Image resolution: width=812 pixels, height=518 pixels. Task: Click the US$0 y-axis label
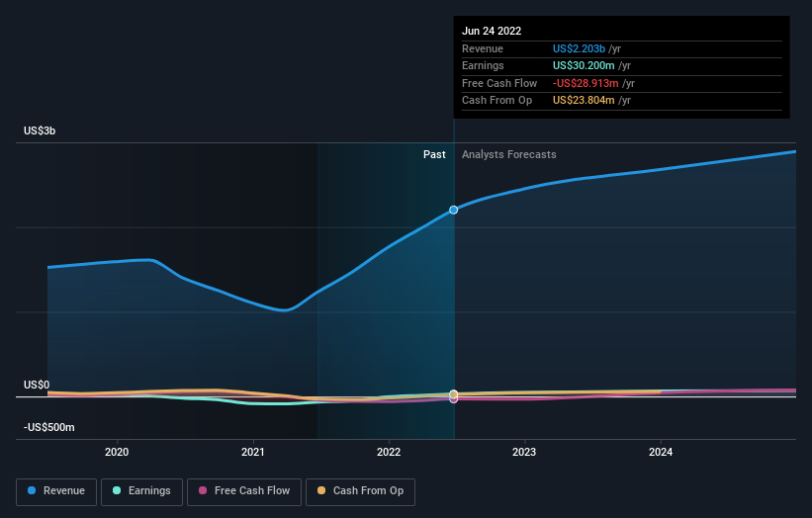pos(37,385)
